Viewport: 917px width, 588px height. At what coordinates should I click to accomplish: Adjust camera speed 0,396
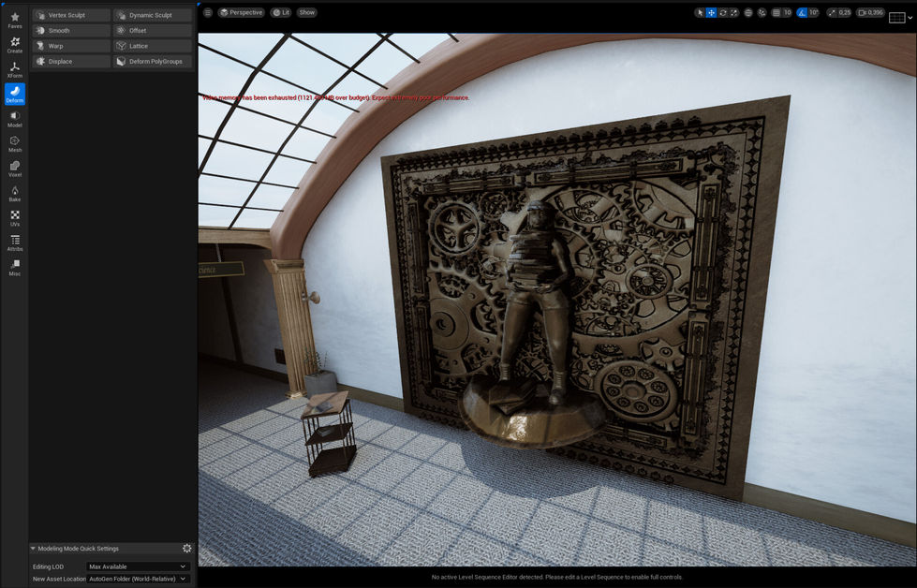point(871,12)
